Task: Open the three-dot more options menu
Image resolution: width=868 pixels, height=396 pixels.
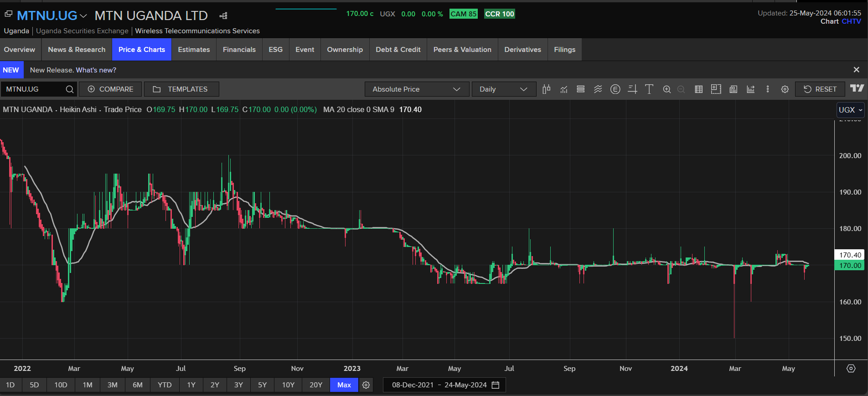Action: tap(768, 89)
